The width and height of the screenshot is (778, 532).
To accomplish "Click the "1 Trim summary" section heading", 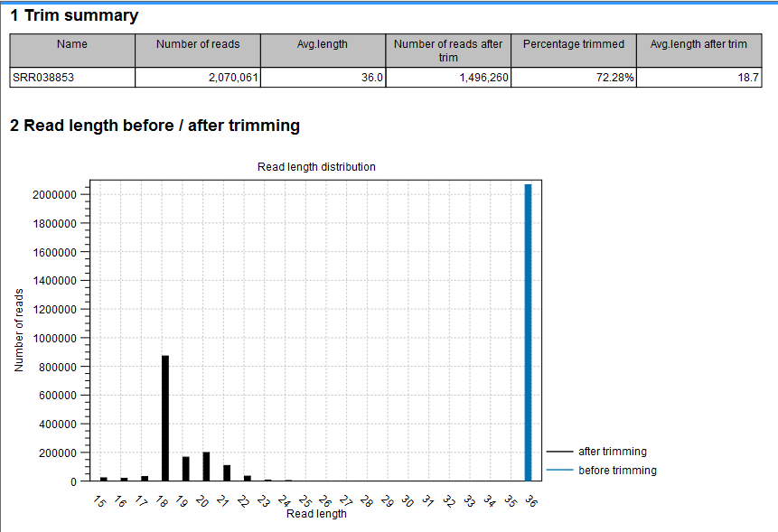I will point(74,15).
